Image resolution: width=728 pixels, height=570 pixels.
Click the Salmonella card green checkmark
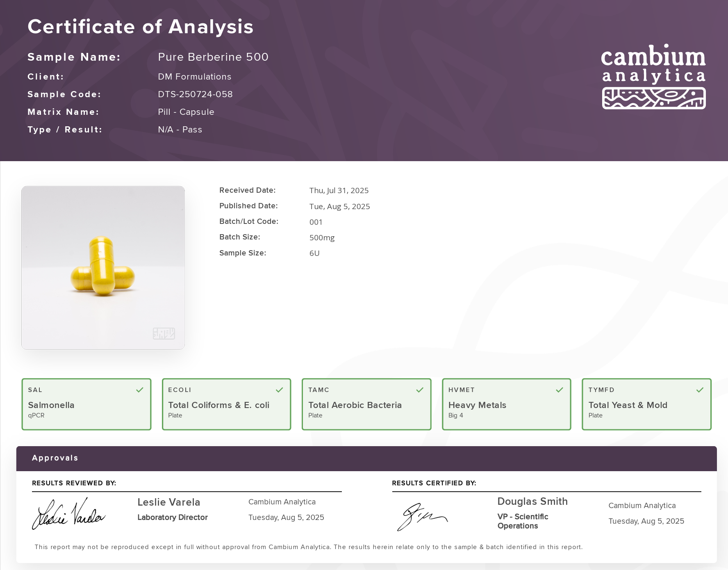pos(140,390)
